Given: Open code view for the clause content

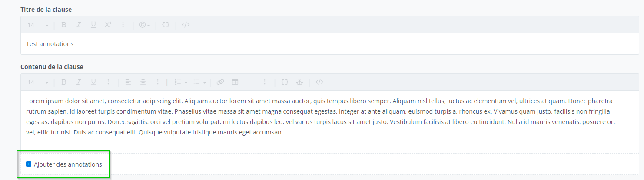Looking at the screenshot, I should [319, 82].
